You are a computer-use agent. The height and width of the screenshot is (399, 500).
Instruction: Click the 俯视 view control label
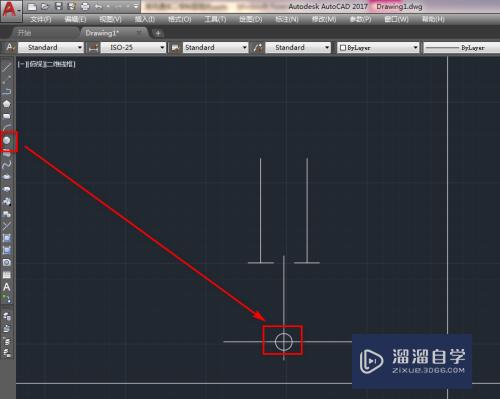point(36,64)
